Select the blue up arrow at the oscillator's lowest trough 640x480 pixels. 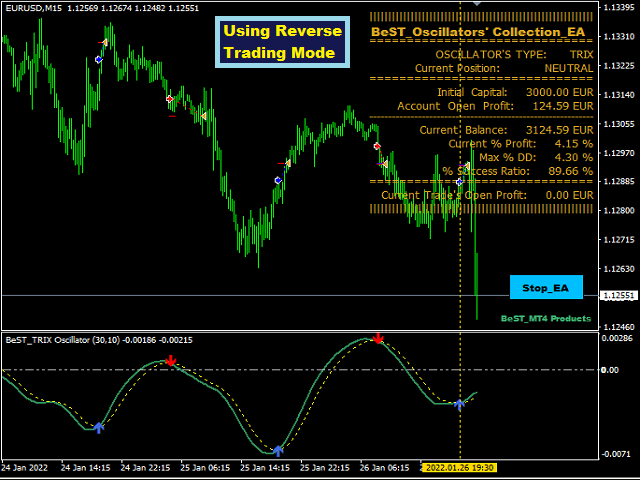click(x=277, y=450)
